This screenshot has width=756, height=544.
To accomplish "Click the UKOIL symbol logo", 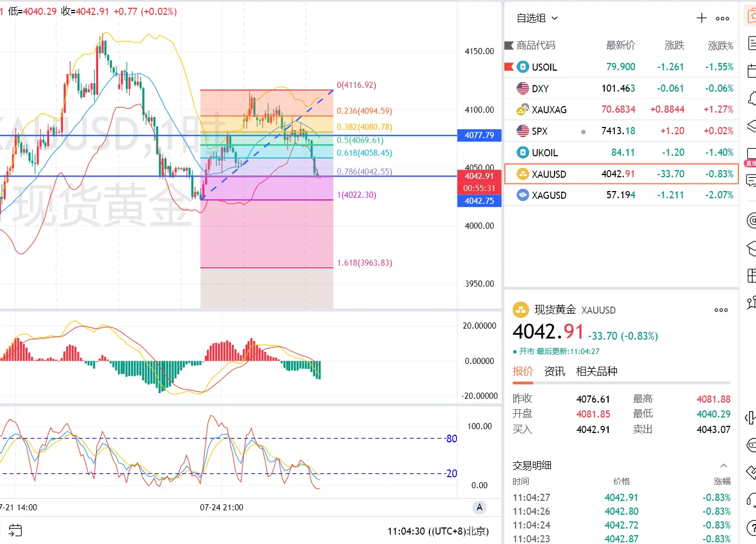I will 523,152.
